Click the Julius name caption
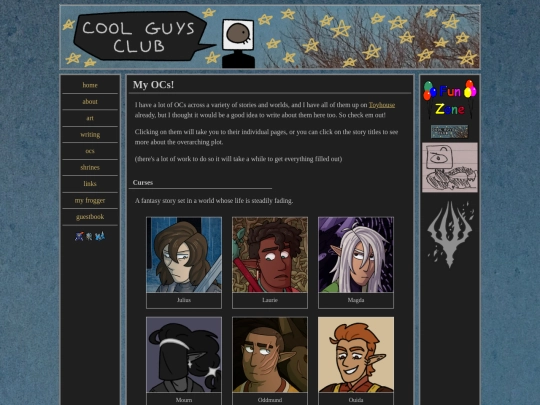Image resolution: width=540 pixels, height=405 pixels. 184,300
